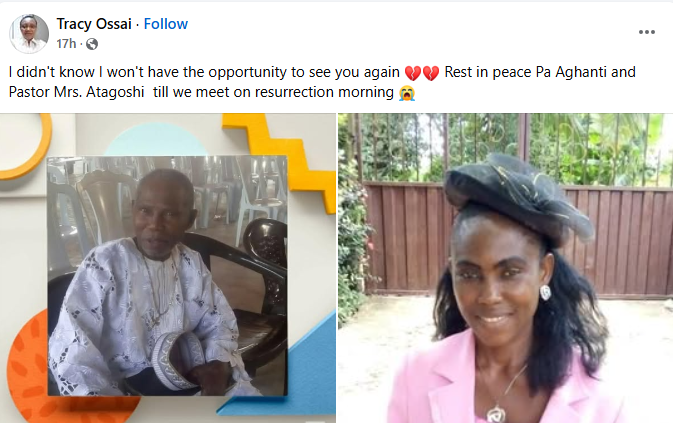Click the woman's necklace pendant
Image resolution: width=673 pixels, height=423 pixels.
pyautogui.click(x=496, y=414)
